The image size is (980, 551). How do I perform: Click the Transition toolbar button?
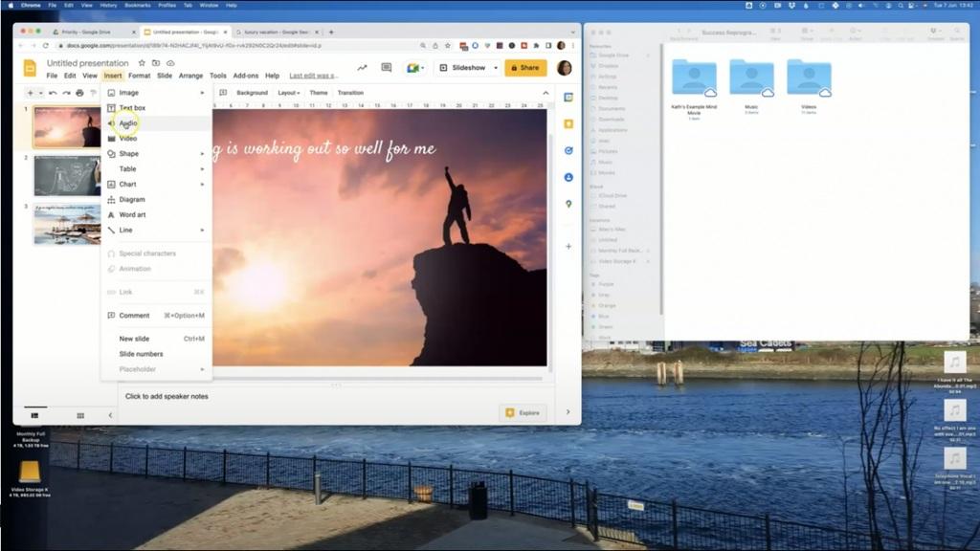[x=350, y=93]
